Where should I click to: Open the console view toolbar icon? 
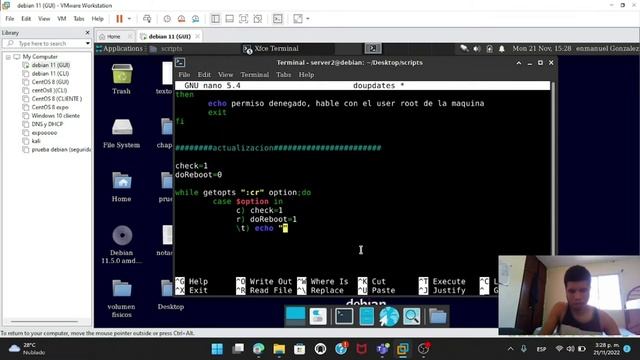[278, 19]
